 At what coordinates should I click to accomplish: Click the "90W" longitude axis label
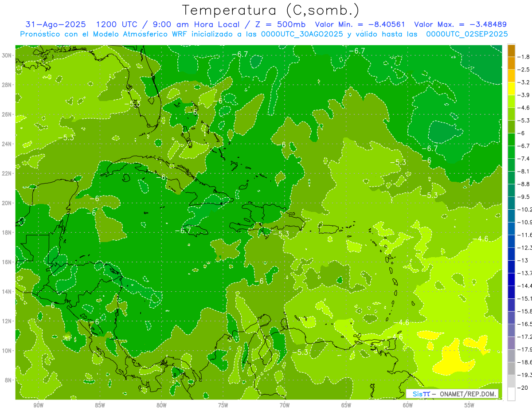point(38,405)
